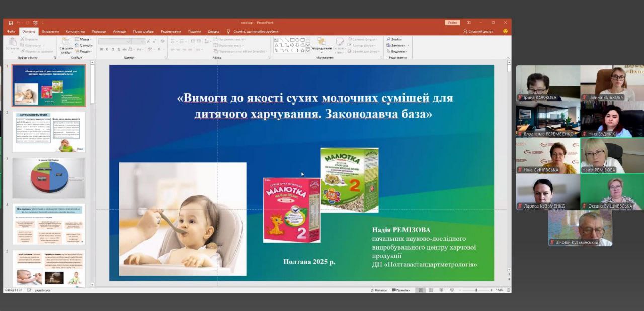Switch to the Анімація ribbon tab
The height and width of the screenshot is (311, 644).
[x=120, y=31]
